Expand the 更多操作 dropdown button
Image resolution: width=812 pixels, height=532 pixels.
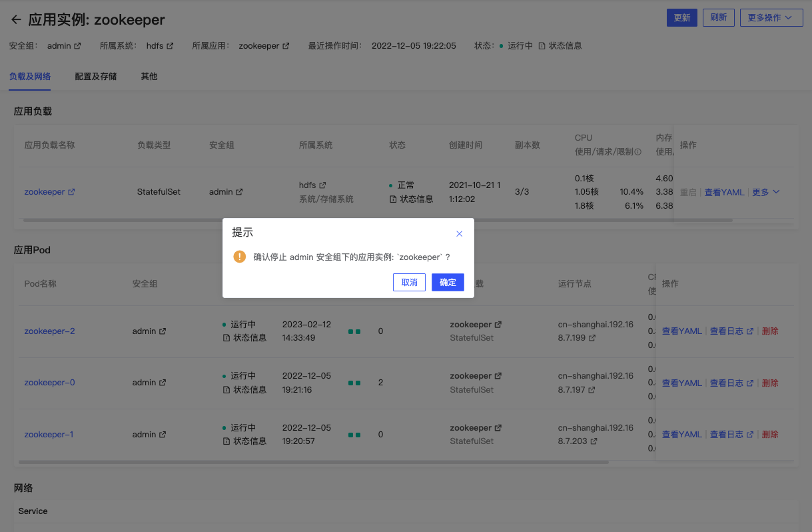tap(771, 17)
